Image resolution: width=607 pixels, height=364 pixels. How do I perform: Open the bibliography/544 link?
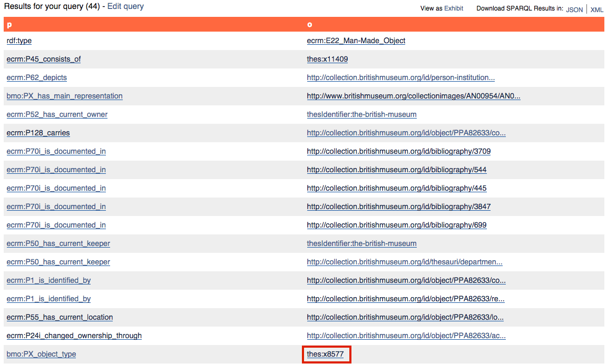click(x=396, y=170)
